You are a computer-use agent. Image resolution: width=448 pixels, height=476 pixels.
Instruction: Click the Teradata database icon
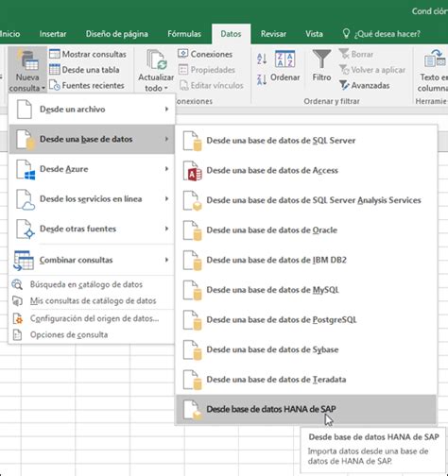click(193, 381)
